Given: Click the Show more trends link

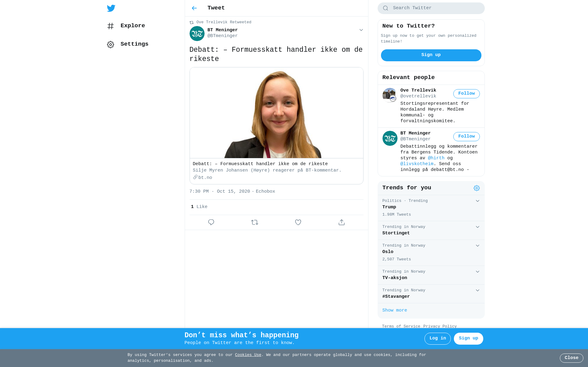Looking at the screenshot, I should [394, 310].
